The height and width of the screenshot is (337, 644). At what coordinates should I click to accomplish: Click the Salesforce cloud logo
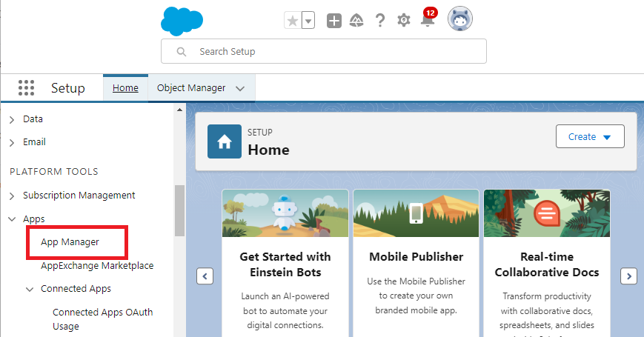point(182,21)
